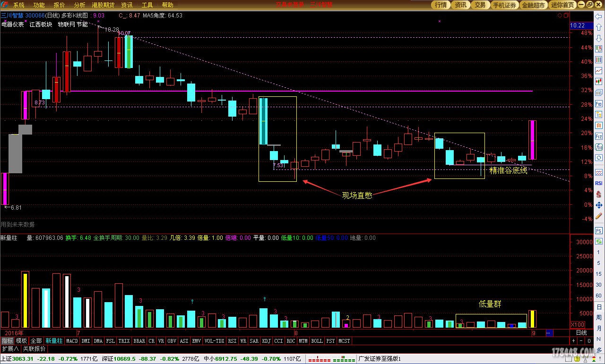Click the up arrow icon for previous stock
Viewport: 605px width, 364px height.
[599, 26]
